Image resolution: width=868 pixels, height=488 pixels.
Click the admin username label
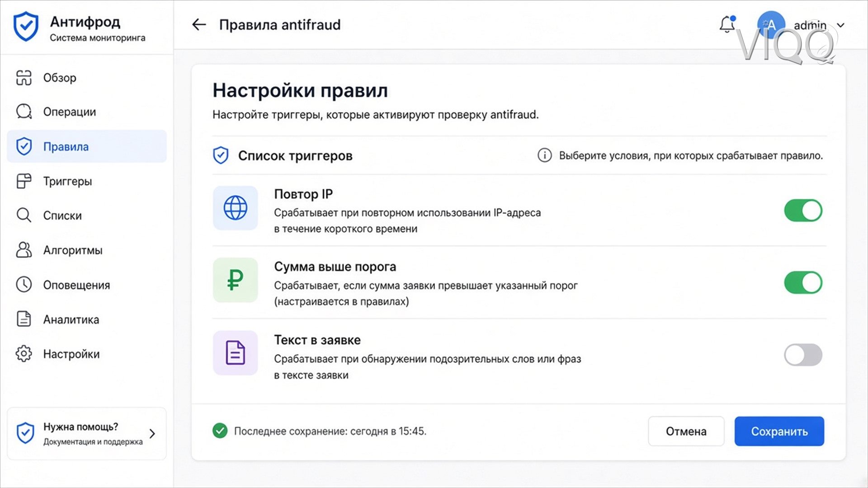point(810,25)
